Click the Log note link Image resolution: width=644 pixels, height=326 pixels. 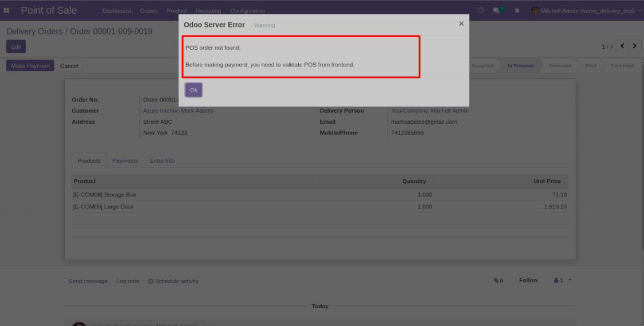[x=128, y=281]
